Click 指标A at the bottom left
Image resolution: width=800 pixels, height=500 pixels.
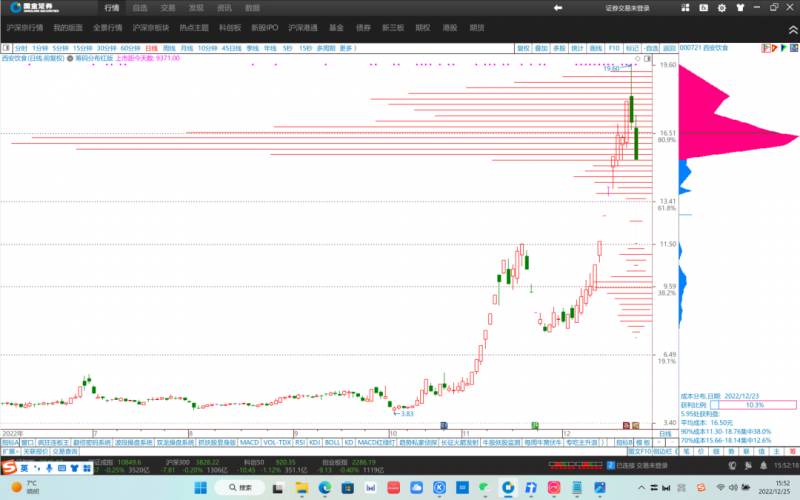(x=10, y=442)
